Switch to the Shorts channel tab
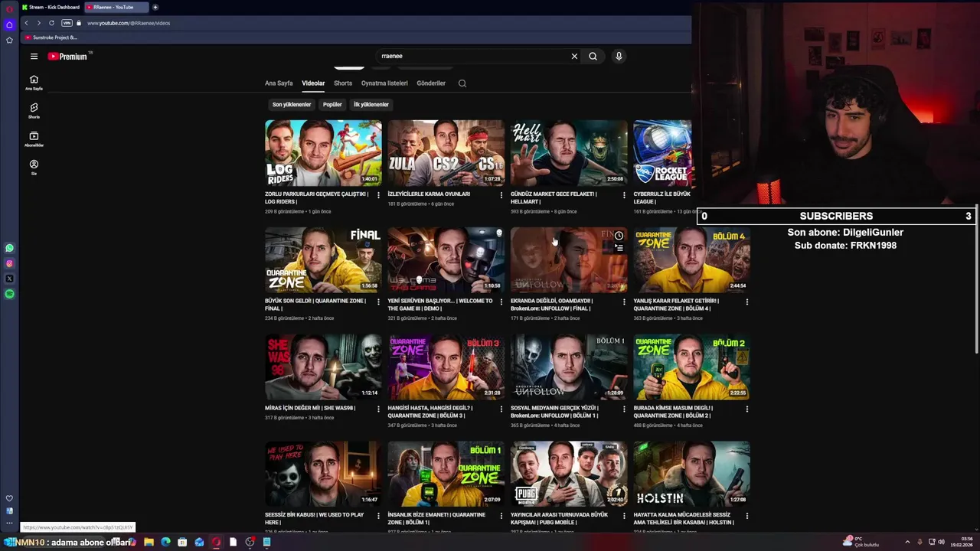The height and width of the screenshot is (551, 980). (343, 83)
